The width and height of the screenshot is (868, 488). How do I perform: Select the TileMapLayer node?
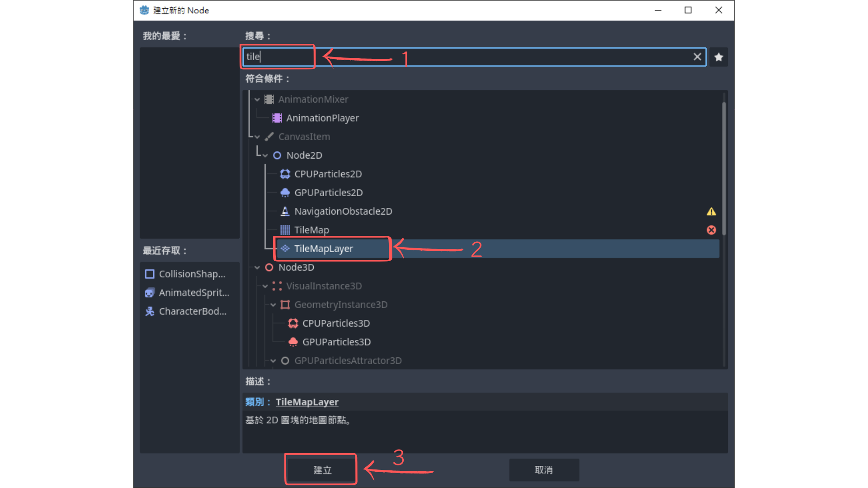click(x=323, y=249)
